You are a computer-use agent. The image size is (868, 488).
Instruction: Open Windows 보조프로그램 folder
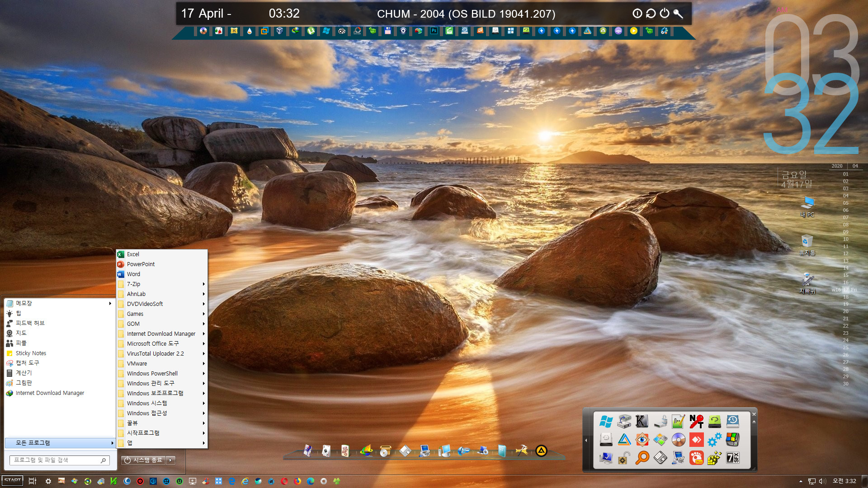coord(162,394)
